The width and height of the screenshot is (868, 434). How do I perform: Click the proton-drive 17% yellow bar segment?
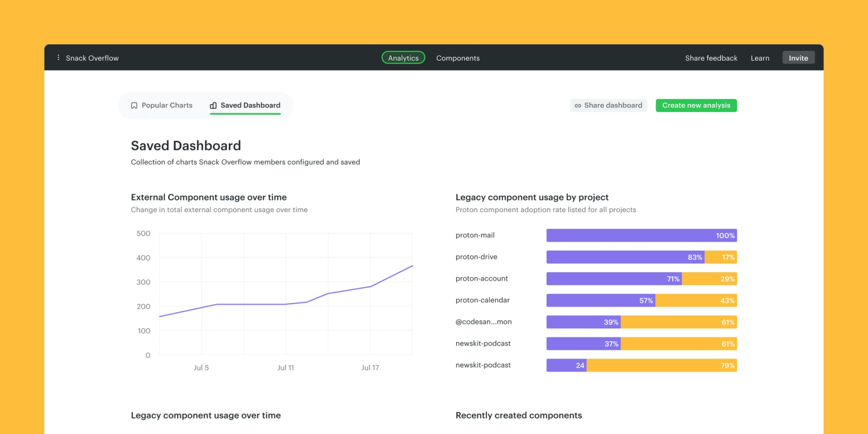click(721, 257)
